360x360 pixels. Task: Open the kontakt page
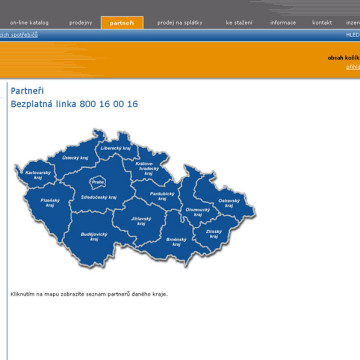322,23
